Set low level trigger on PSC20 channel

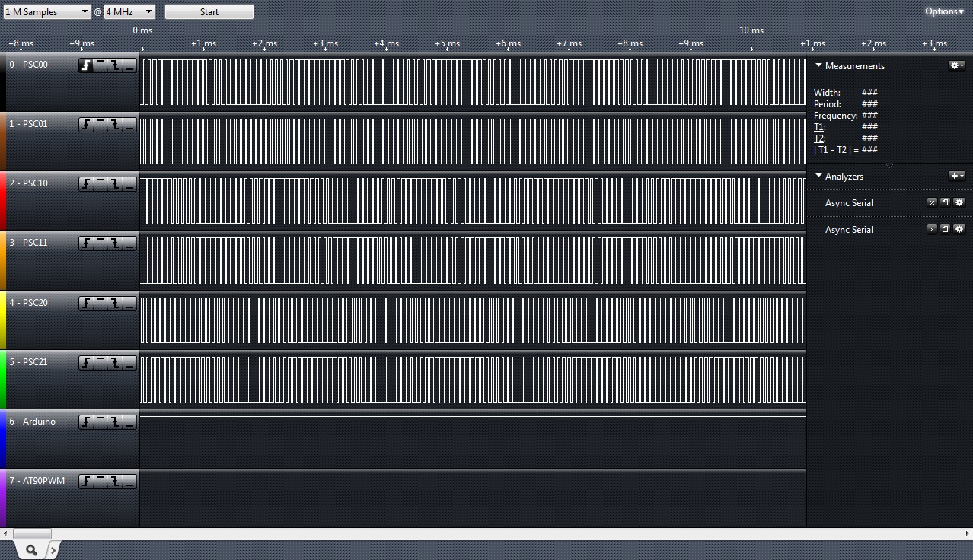(x=129, y=304)
